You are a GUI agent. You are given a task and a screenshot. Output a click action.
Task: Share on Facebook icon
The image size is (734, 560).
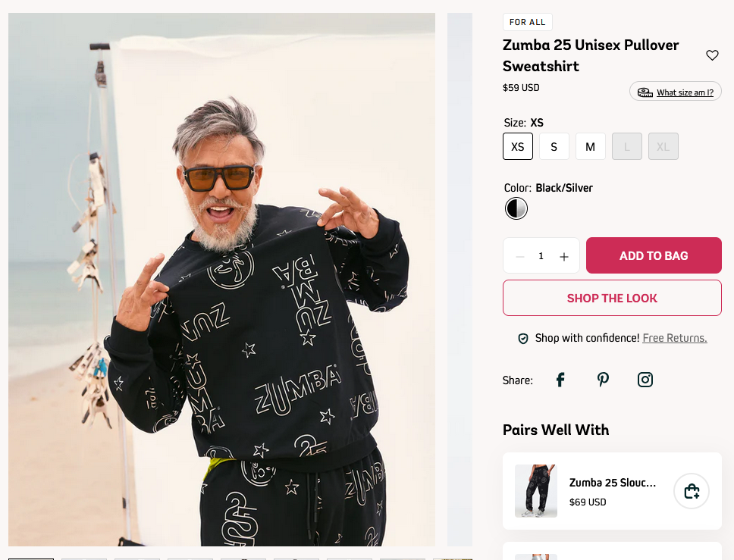[560, 380]
